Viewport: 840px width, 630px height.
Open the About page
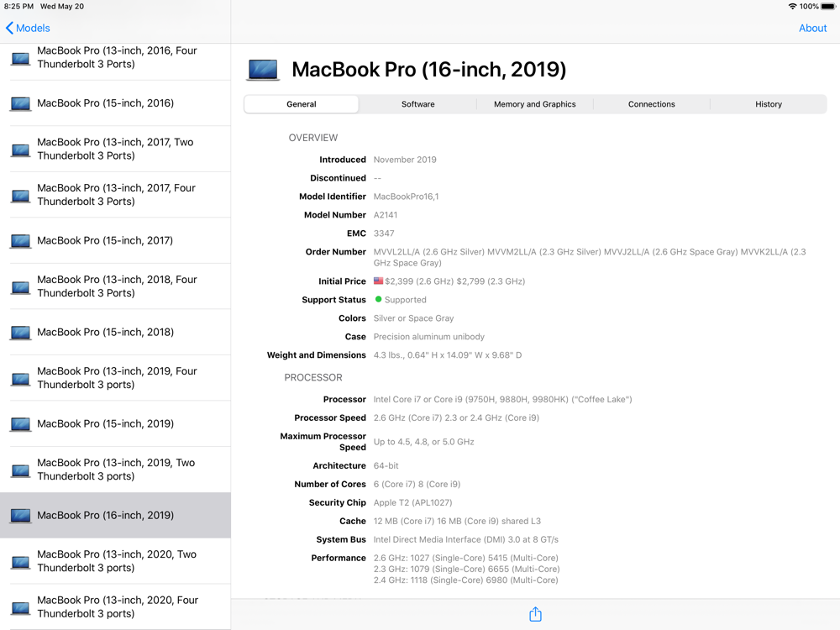(x=812, y=28)
